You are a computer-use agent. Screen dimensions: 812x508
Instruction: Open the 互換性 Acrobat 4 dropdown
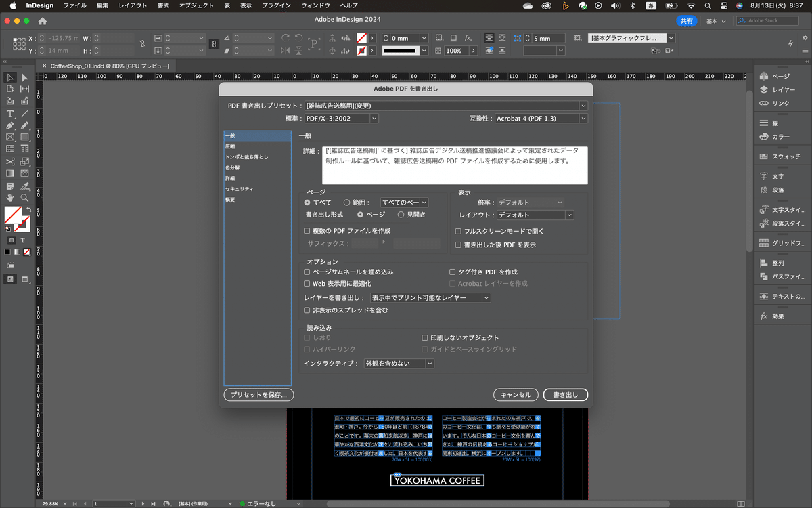click(541, 118)
